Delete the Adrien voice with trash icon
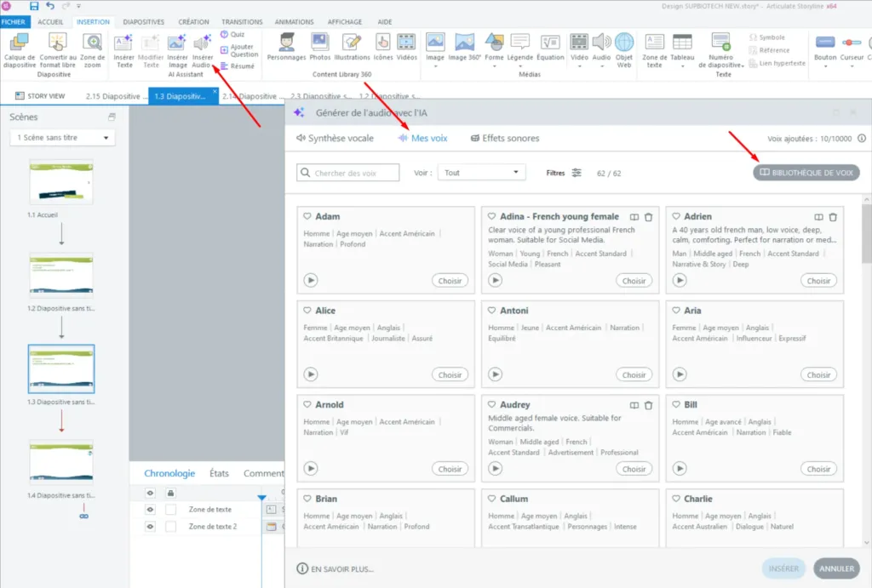 (x=833, y=217)
